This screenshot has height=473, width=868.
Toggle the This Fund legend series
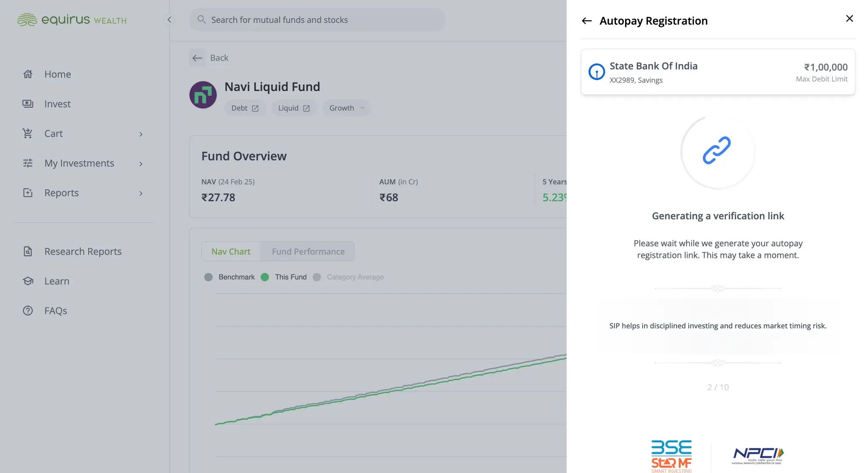(284, 277)
